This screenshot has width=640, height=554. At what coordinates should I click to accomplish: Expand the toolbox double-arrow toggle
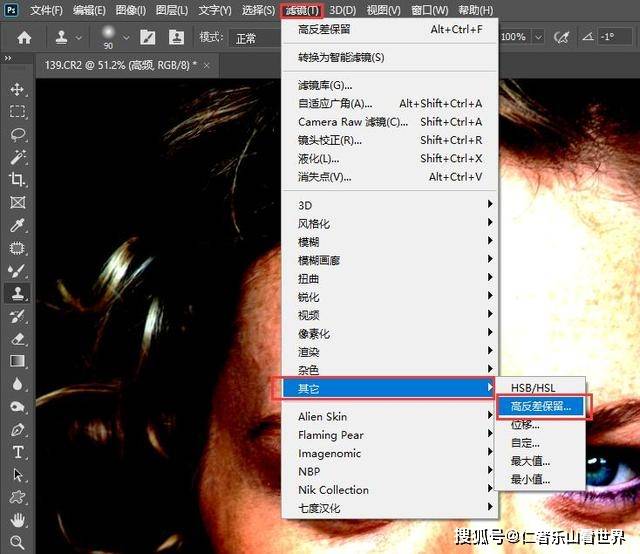click(x=8, y=58)
